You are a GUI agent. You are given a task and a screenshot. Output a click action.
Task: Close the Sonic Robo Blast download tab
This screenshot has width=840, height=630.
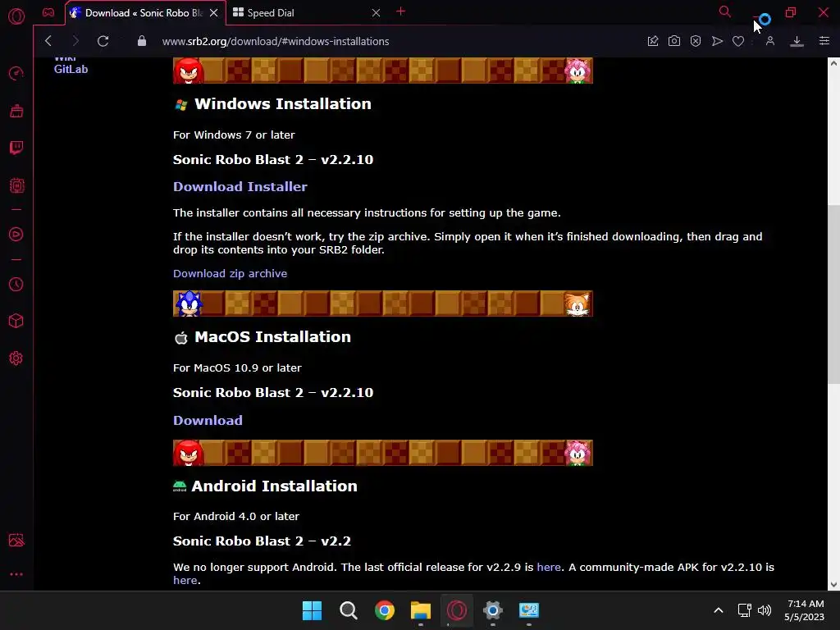click(x=214, y=13)
